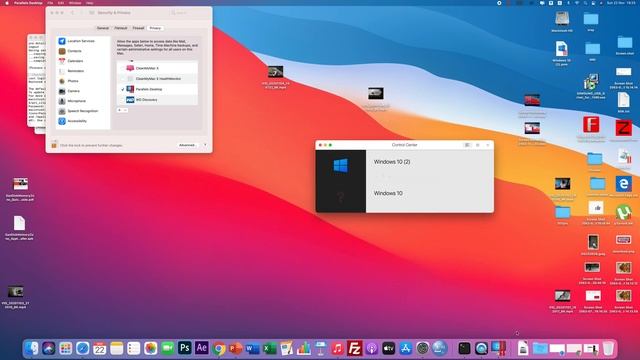Click the plus button under app list
Screen dimensions: 640x360
pos(120,110)
